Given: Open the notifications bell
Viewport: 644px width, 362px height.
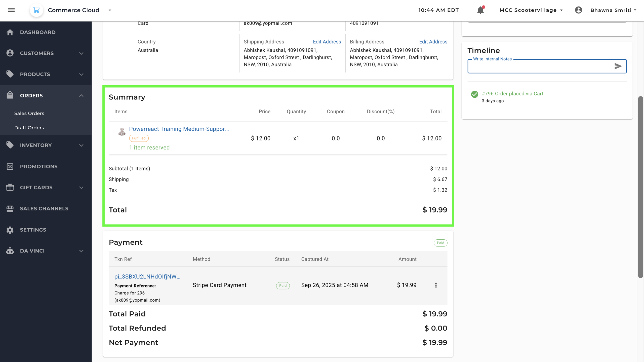Looking at the screenshot, I should (x=480, y=10).
